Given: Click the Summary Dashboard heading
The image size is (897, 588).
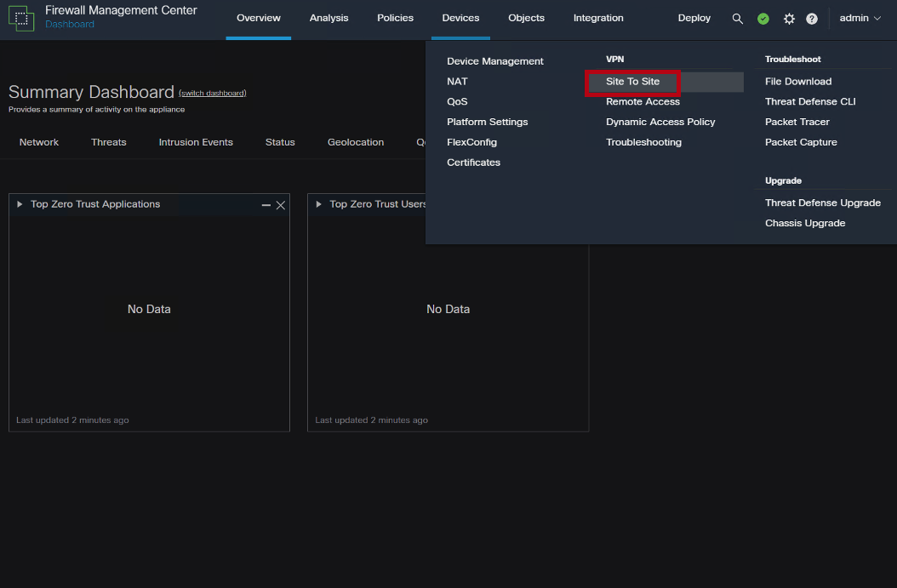Looking at the screenshot, I should pos(91,92).
